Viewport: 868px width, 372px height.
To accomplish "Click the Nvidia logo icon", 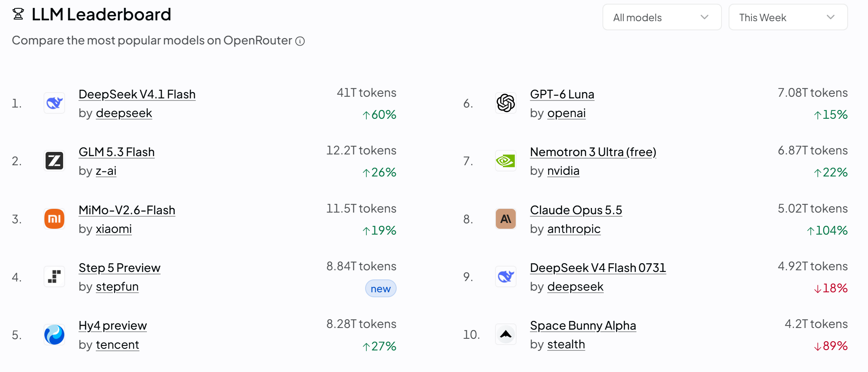I will [506, 161].
